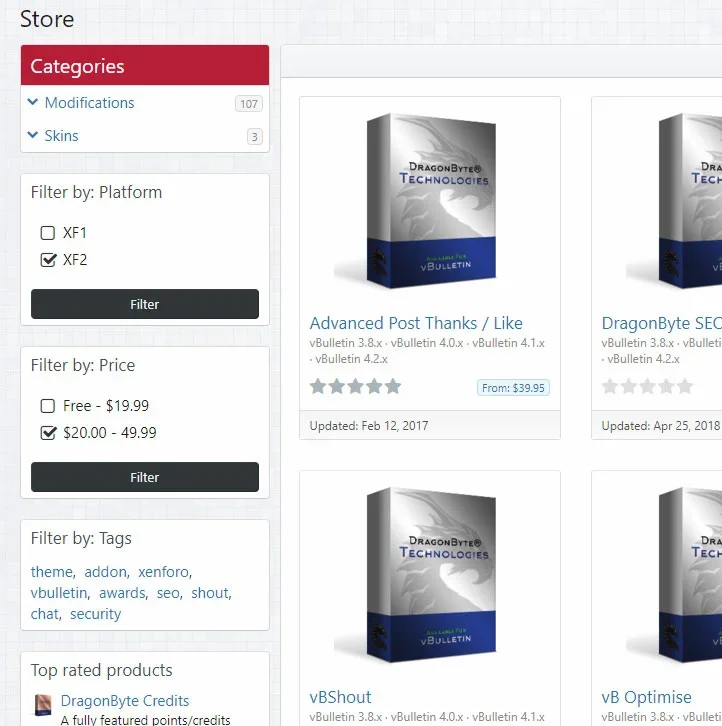Open the DragonByte SEO product title
The width and height of the screenshot is (722, 726).
pos(661,323)
